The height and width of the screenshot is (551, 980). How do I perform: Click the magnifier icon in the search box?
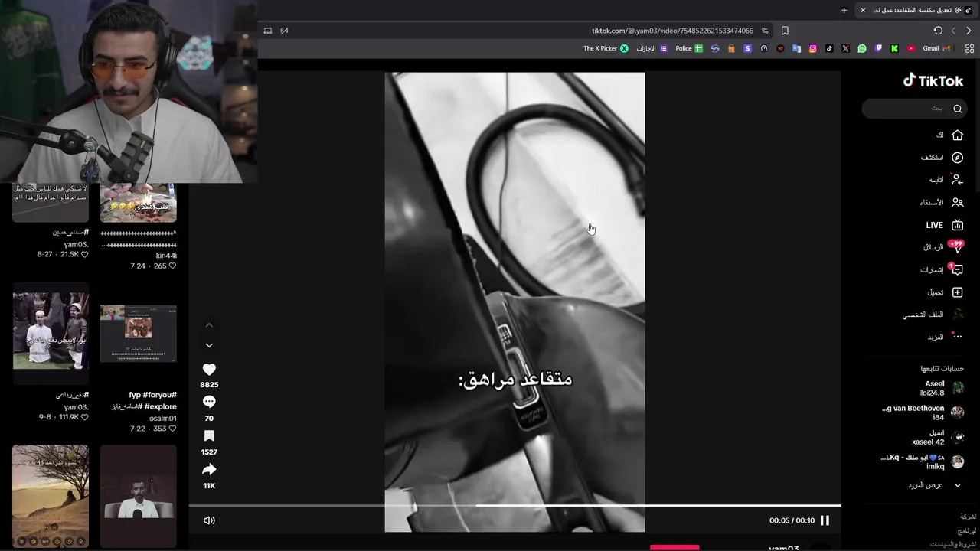[x=957, y=109]
